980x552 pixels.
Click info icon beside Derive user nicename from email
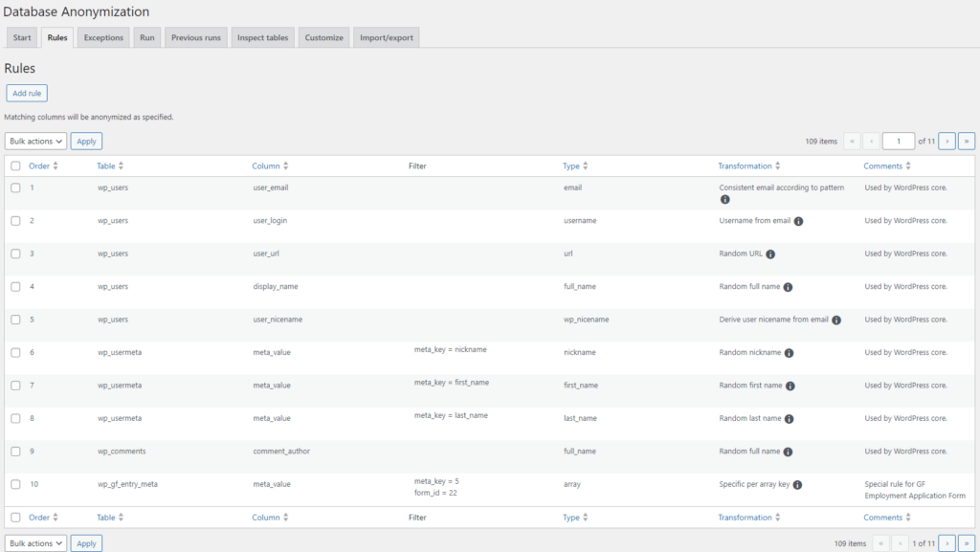[836, 320]
